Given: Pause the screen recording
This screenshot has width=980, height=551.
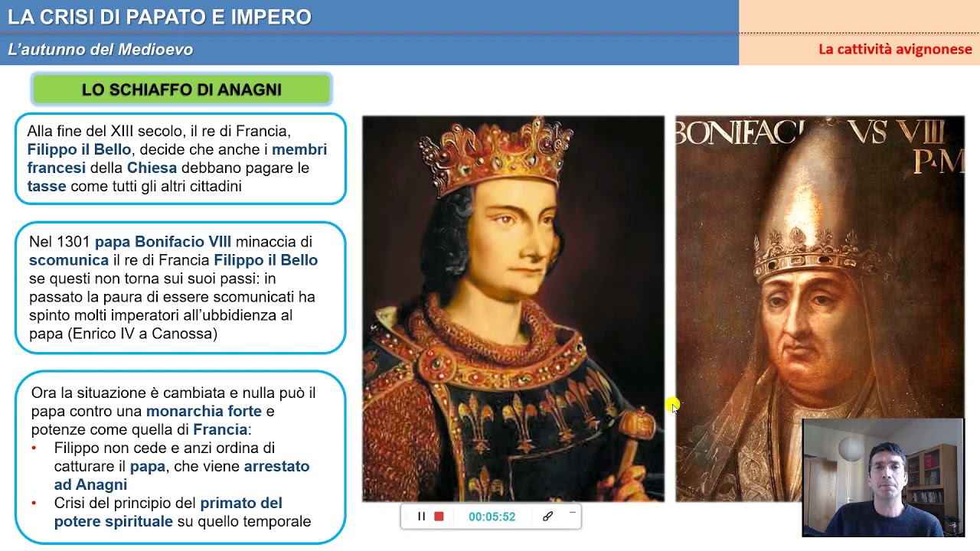Looking at the screenshot, I should click(x=421, y=517).
